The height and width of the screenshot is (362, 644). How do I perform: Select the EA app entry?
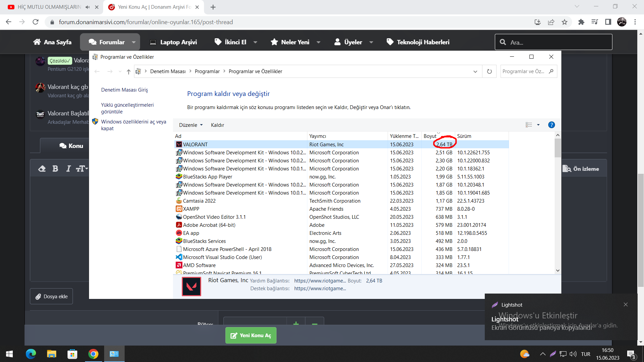pos(342,233)
